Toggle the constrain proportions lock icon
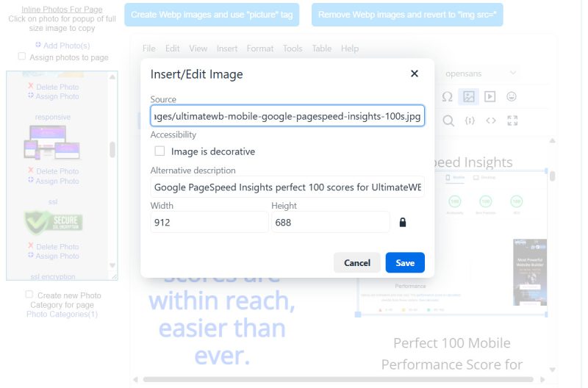Screen dimensions: 588x388 point(402,223)
